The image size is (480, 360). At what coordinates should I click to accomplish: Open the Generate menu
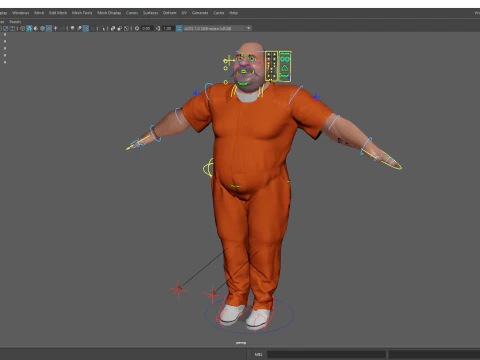click(x=200, y=13)
